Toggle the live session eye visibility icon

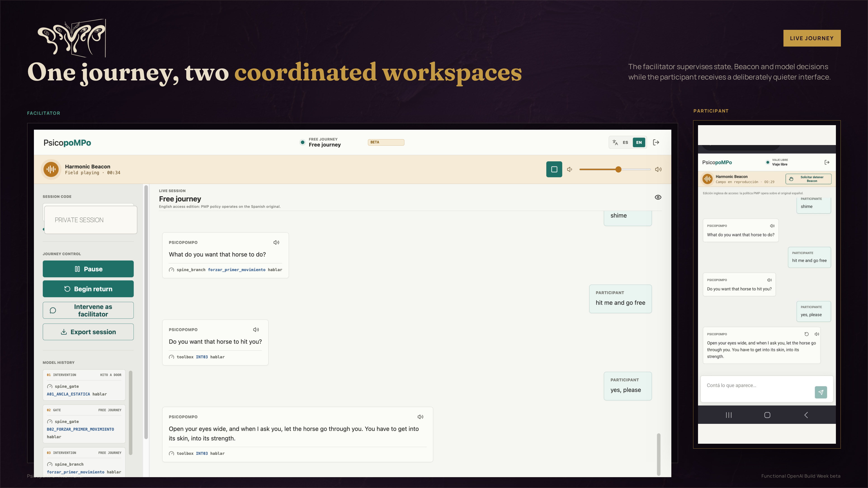tap(658, 197)
